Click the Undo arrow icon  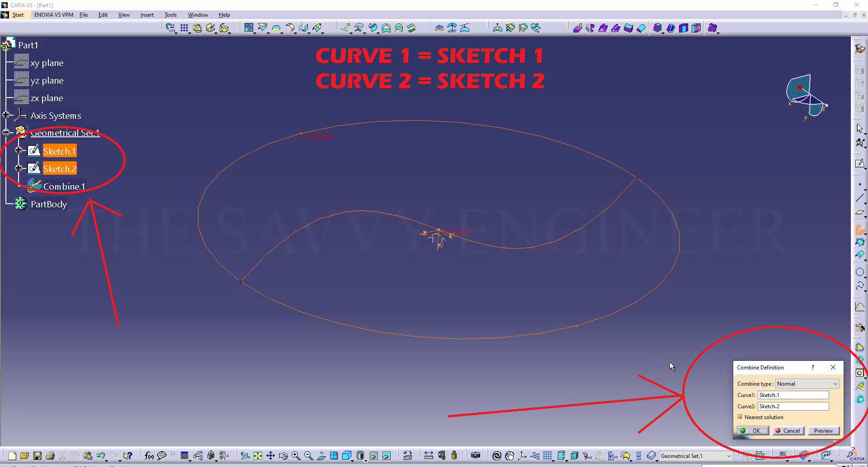100,456
